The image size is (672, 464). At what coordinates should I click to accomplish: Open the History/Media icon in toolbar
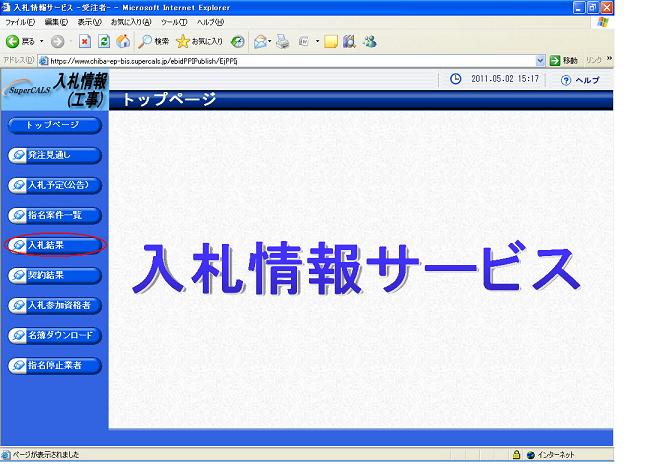[x=237, y=42]
